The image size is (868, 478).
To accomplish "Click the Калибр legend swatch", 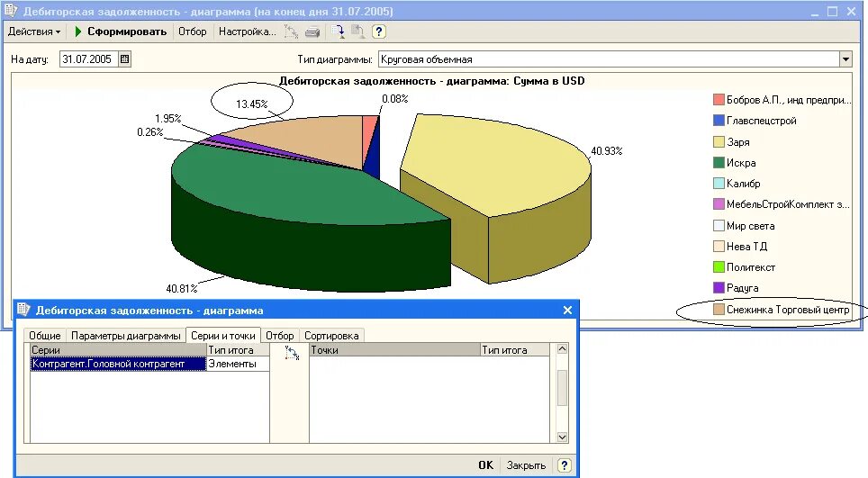I will click(x=719, y=183).
